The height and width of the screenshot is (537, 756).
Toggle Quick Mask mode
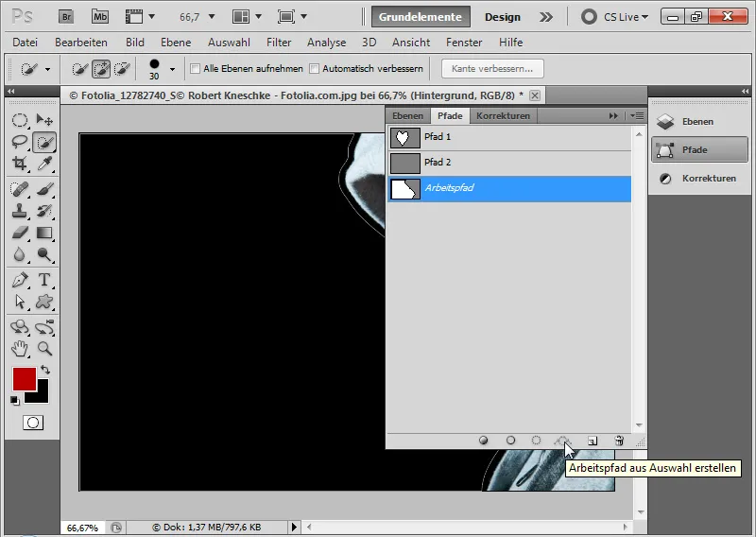point(33,423)
